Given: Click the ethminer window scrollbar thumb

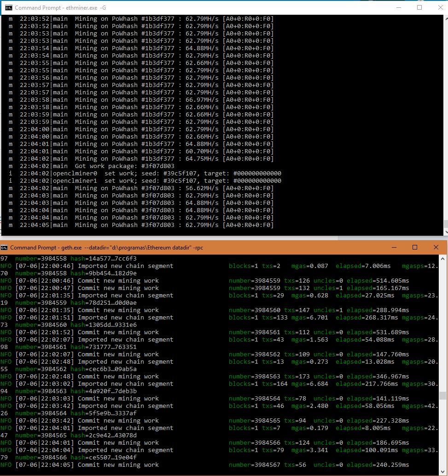Looking at the screenshot, I should pos(445,224).
